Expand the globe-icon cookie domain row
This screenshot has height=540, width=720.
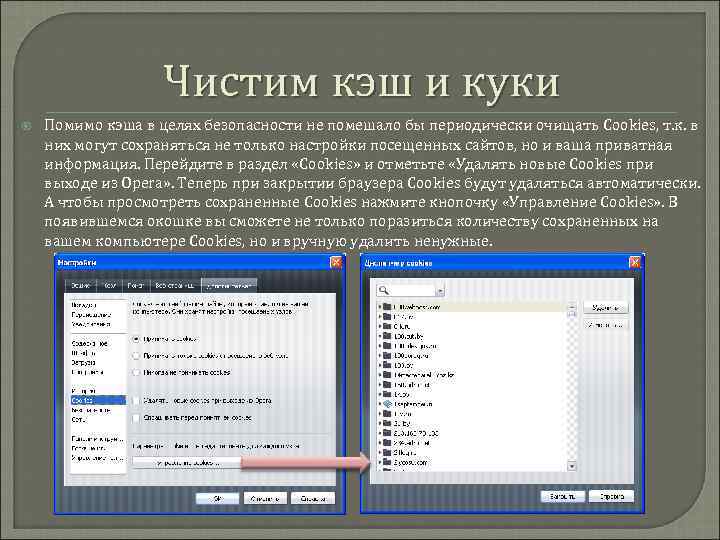pos(380,404)
